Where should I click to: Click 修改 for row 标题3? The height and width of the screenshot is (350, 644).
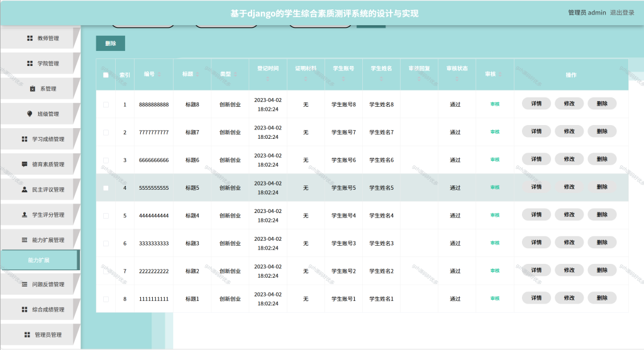(569, 243)
